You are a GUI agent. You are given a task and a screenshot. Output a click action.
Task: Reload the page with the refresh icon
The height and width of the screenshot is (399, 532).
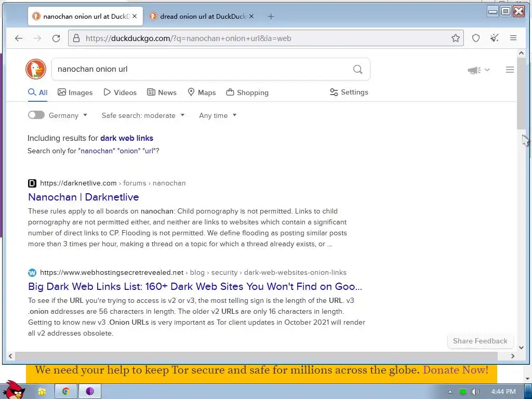[56, 38]
